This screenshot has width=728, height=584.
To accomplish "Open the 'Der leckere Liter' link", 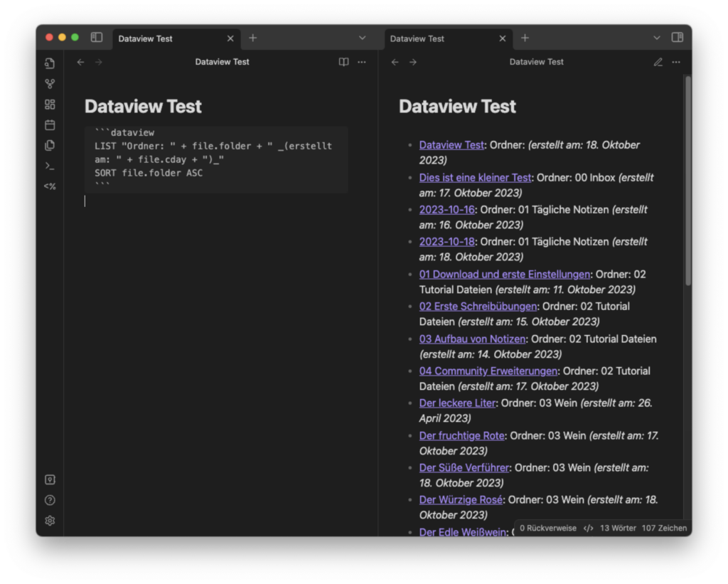I will click(x=457, y=403).
